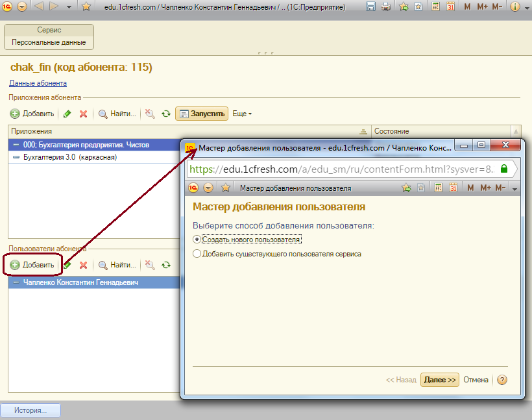
Task: Click the Состояние column header
Action: [x=441, y=131]
